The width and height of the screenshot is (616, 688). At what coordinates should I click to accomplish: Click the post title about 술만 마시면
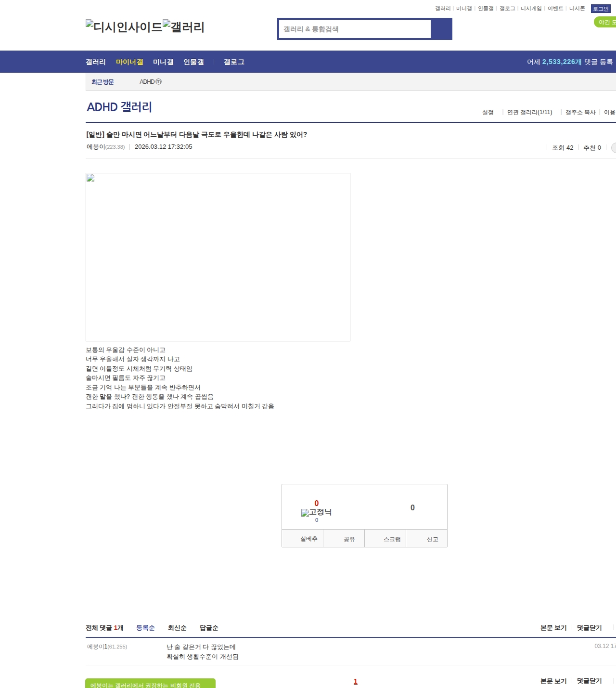point(196,135)
